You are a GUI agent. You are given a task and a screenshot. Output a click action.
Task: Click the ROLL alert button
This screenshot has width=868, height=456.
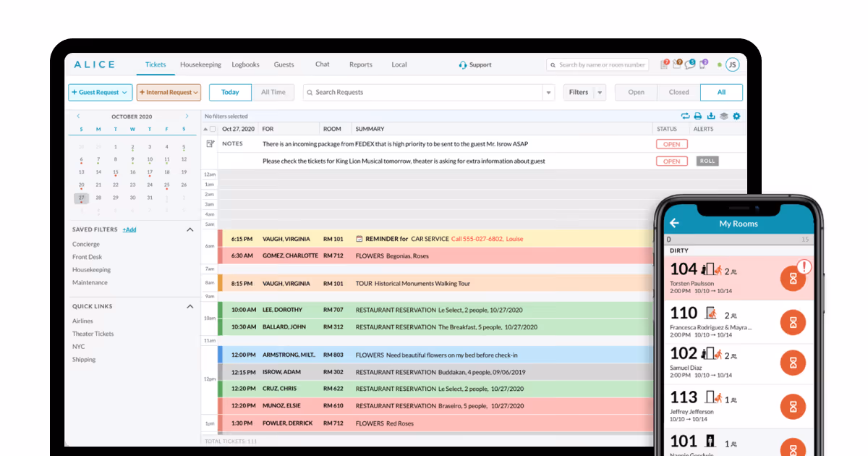click(707, 161)
